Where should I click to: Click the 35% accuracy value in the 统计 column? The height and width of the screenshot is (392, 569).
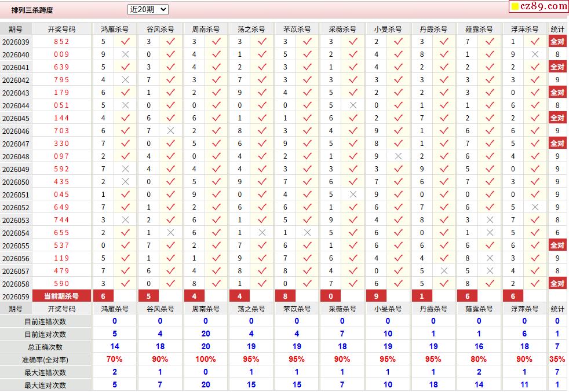tap(557, 360)
